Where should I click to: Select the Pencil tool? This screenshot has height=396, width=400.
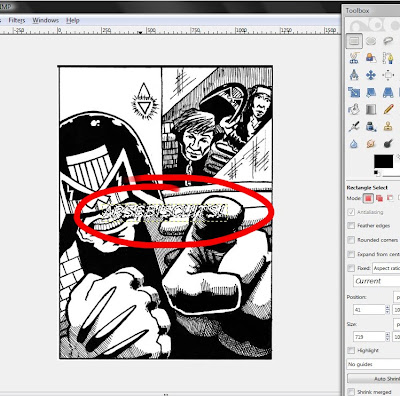point(388,109)
